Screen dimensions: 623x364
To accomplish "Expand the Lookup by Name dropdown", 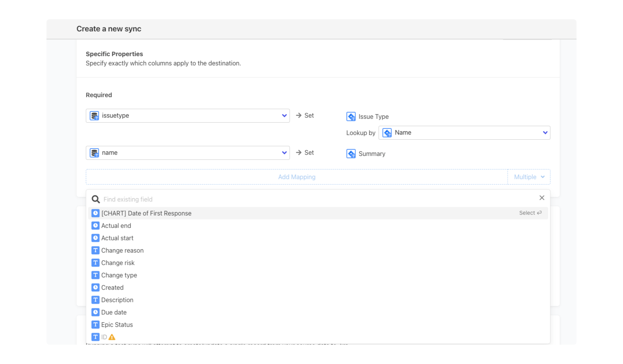I will click(545, 133).
